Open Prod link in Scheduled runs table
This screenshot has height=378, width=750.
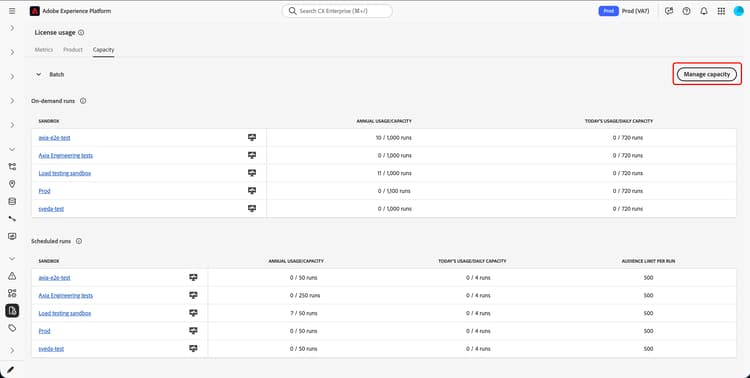(x=44, y=331)
